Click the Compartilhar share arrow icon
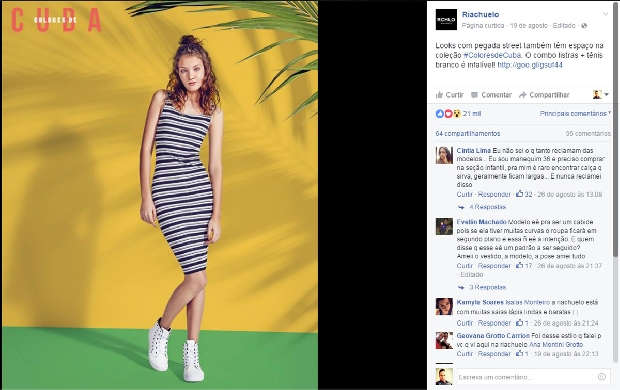 coord(523,95)
